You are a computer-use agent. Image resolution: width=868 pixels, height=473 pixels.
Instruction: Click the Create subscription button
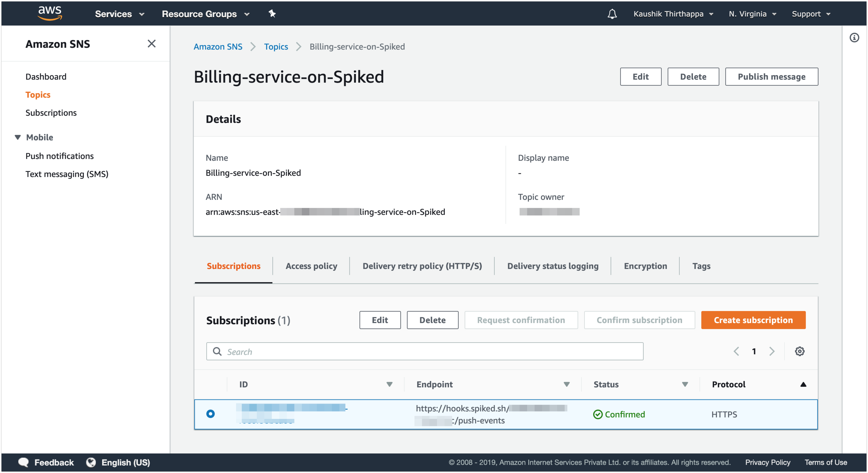click(x=753, y=320)
